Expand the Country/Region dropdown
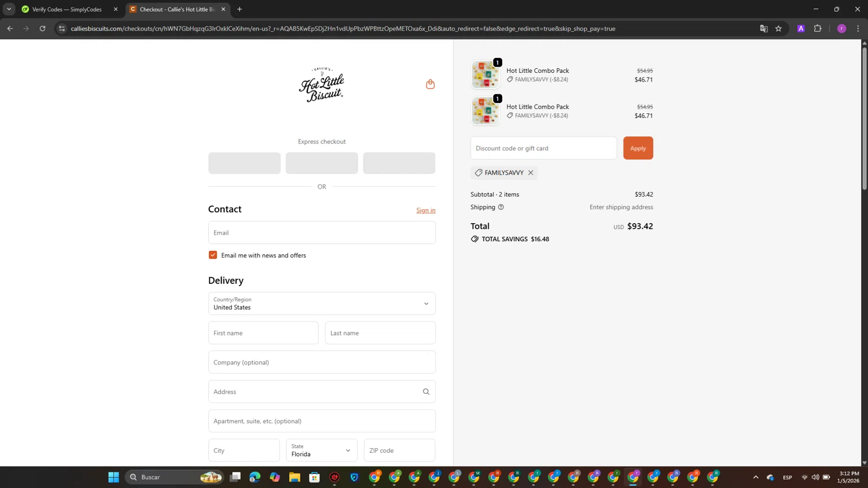Image resolution: width=868 pixels, height=488 pixels. [322, 304]
